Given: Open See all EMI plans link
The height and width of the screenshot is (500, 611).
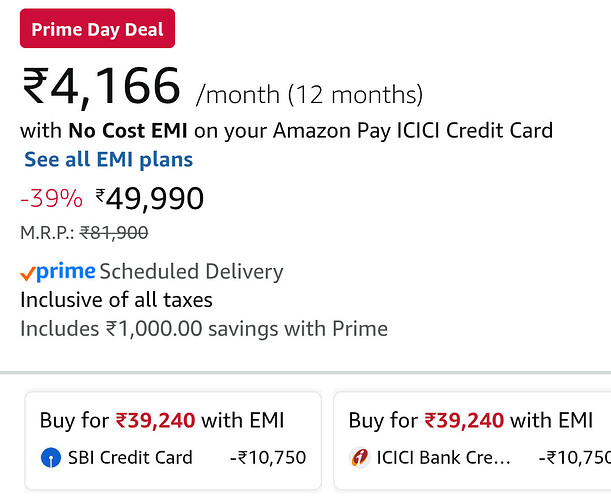Looking at the screenshot, I should [109, 159].
